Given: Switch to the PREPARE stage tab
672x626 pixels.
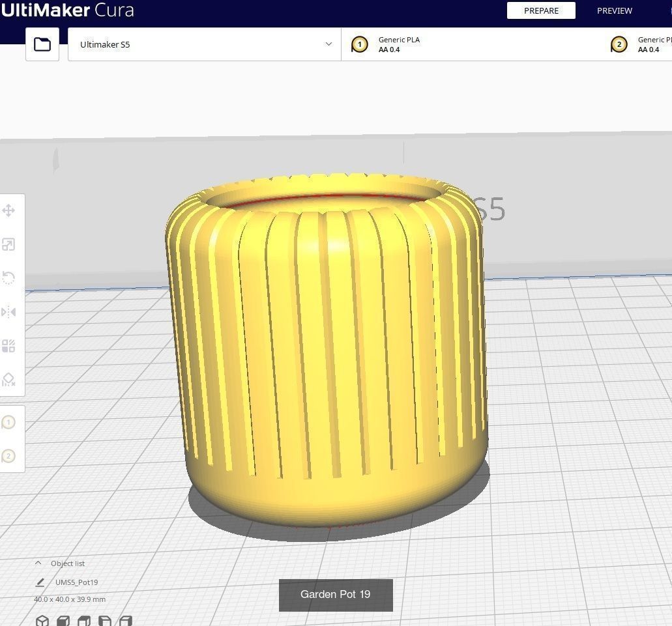Looking at the screenshot, I should 541,10.
